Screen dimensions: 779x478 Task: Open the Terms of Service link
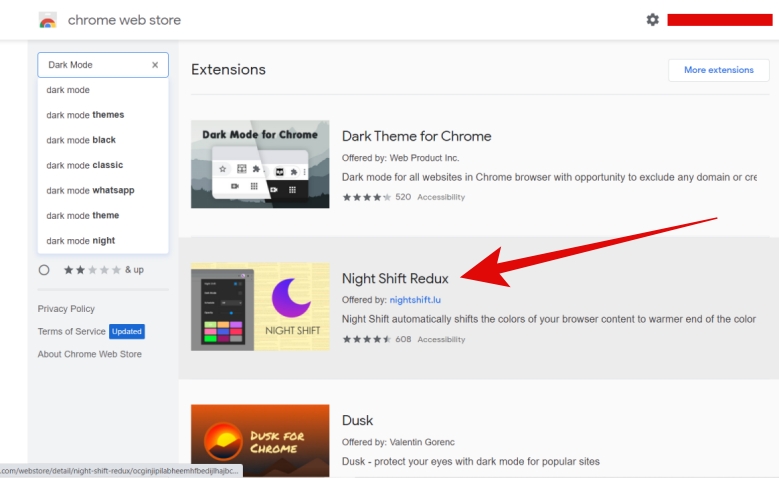[72, 331]
